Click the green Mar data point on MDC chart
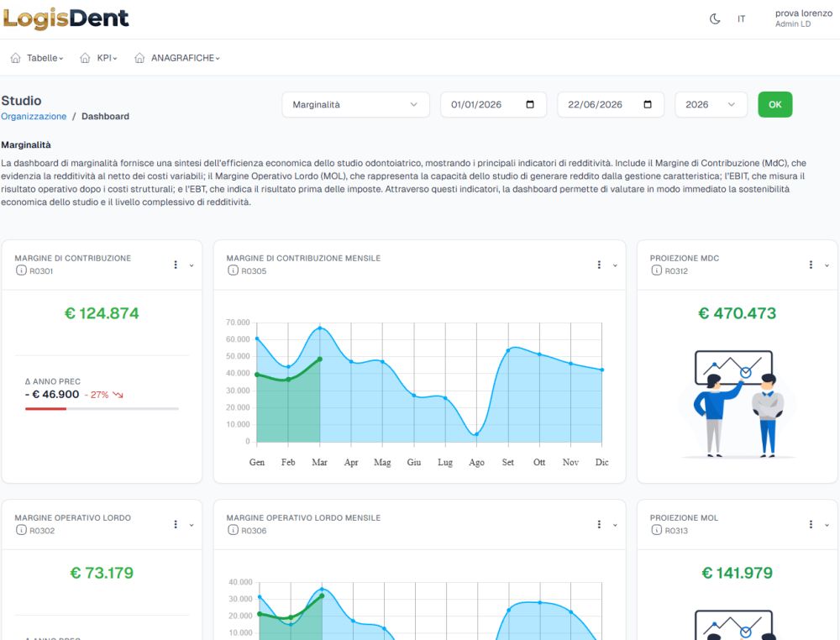 point(320,359)
